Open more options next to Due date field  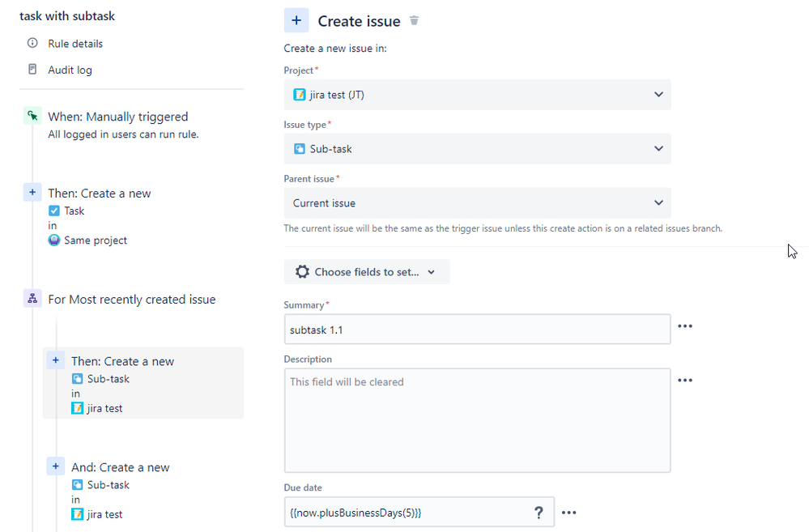(569, 513)
